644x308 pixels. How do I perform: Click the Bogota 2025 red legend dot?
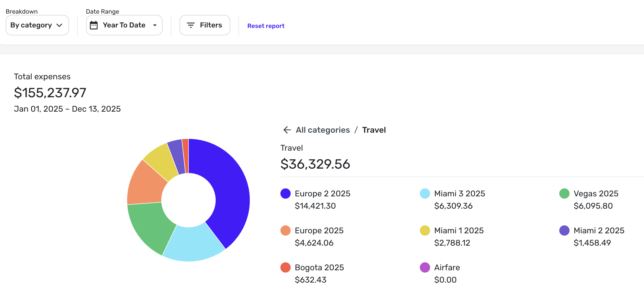pyautogui.click(x=285, y=267)
